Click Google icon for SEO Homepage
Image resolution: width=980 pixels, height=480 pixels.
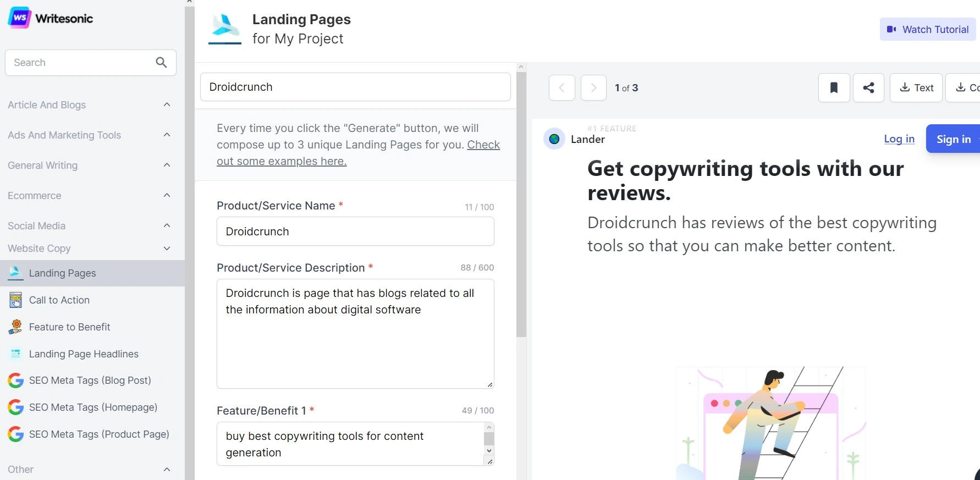click(x=15, y=407)
